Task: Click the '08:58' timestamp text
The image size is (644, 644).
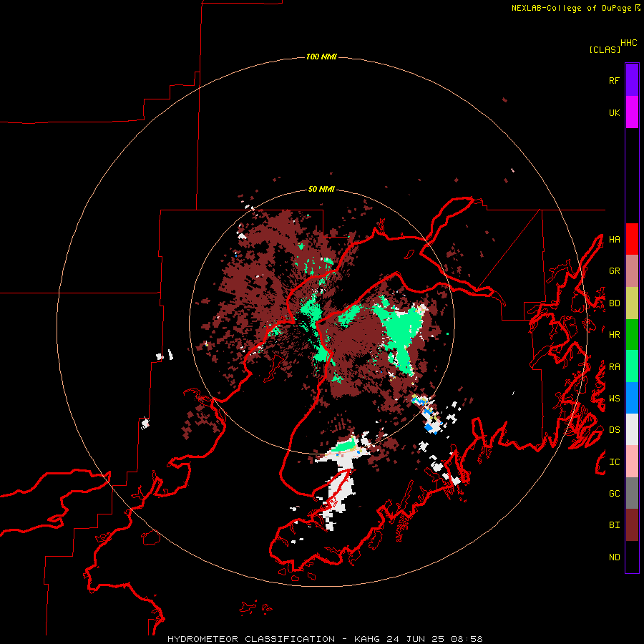Action: click(x=467, y=639)
